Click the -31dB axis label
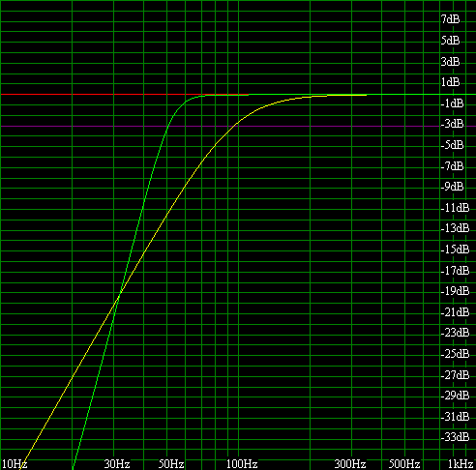 (x=455, y=417)
